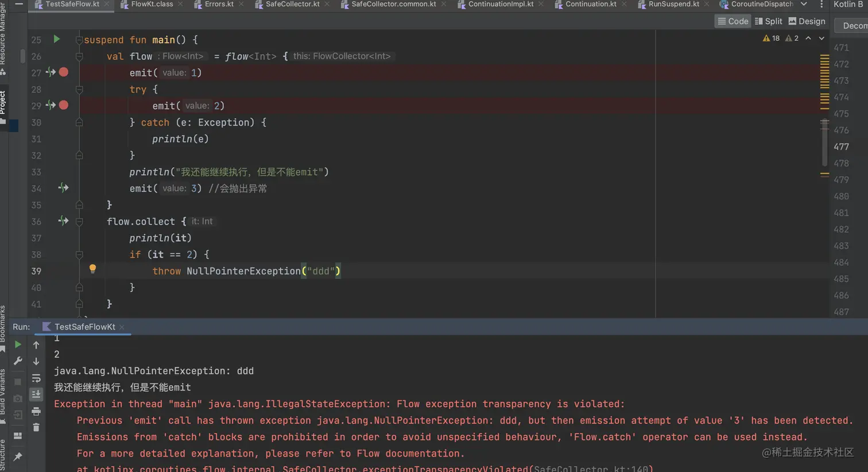This screenshot has height=472, width=868.
Task: Toggle scroll to end in the Run console
Action: 36,394
